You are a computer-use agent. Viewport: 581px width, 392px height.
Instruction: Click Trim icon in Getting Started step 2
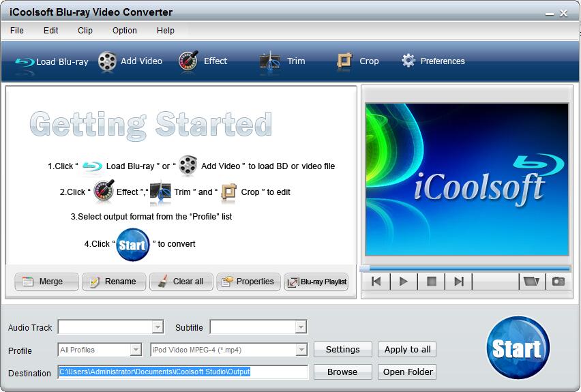tap(160, 192)
